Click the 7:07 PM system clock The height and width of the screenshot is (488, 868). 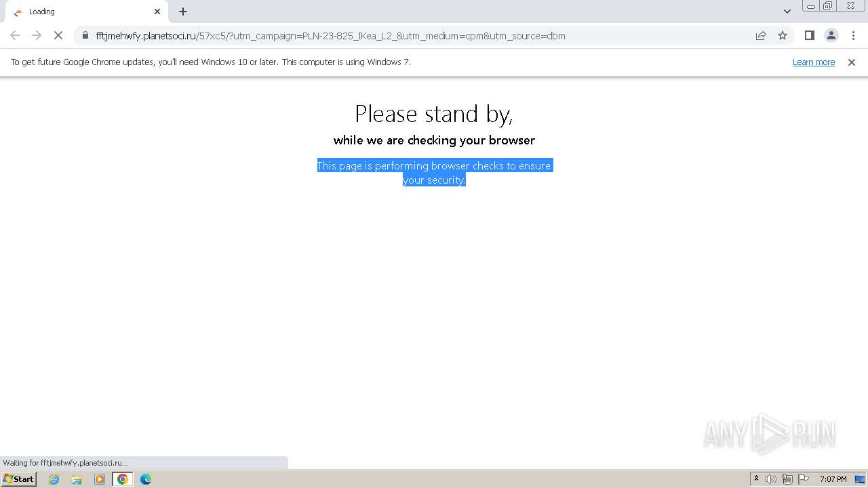tap(833, 479)
